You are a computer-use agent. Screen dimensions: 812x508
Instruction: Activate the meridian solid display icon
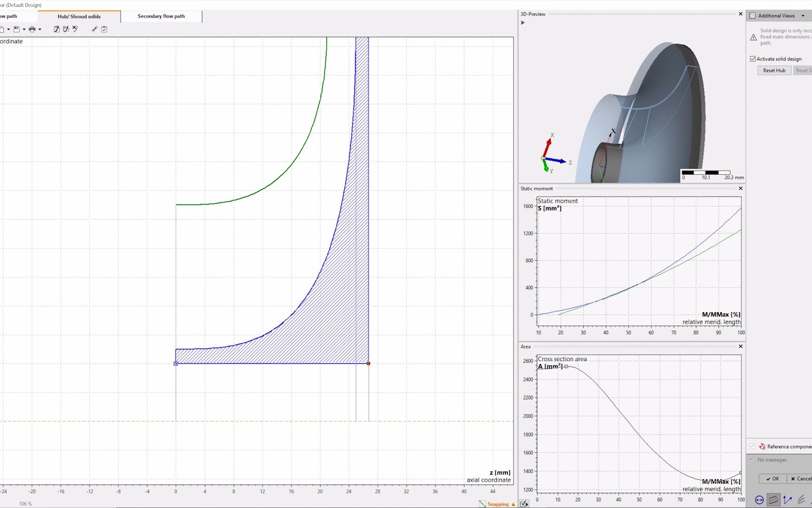(773, 500)
